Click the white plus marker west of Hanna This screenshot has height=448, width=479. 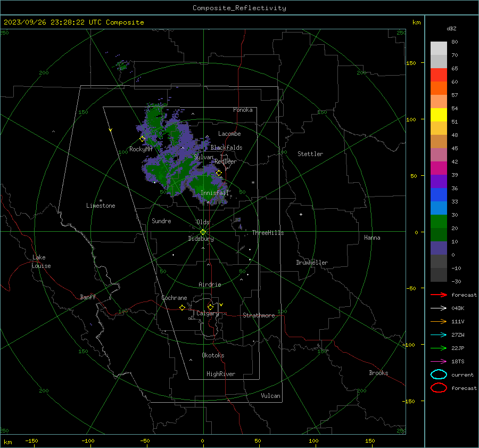click(301, 214)
